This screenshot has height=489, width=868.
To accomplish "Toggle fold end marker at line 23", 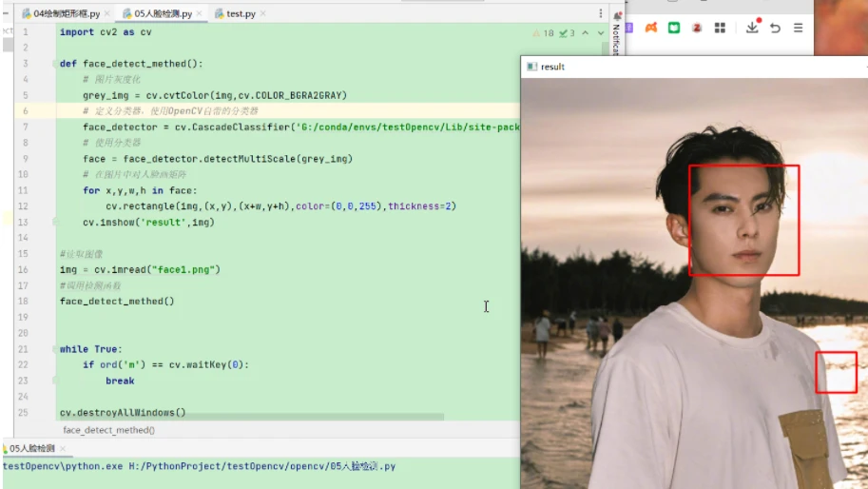I will coord(54,381).
